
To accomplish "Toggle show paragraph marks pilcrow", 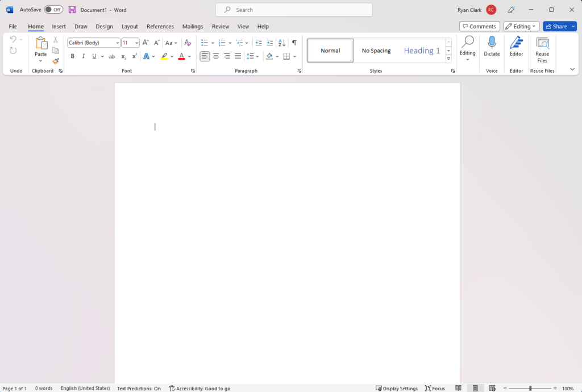I will (294, 43).
